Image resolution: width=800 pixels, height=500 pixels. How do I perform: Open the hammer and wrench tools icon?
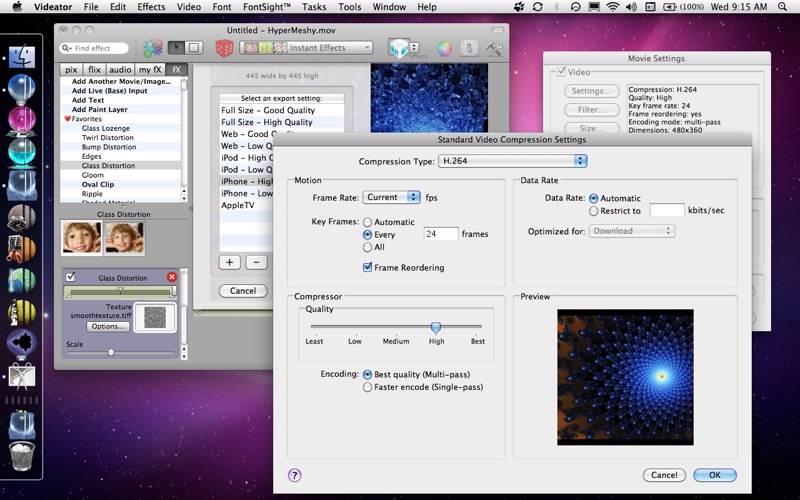(494, 48)
